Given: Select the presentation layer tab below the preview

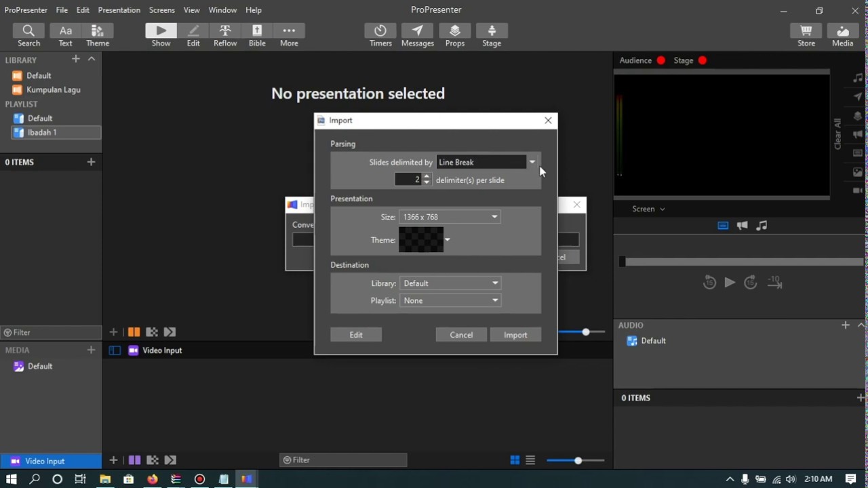Looking at the screenshot, I should coord(723,226).
